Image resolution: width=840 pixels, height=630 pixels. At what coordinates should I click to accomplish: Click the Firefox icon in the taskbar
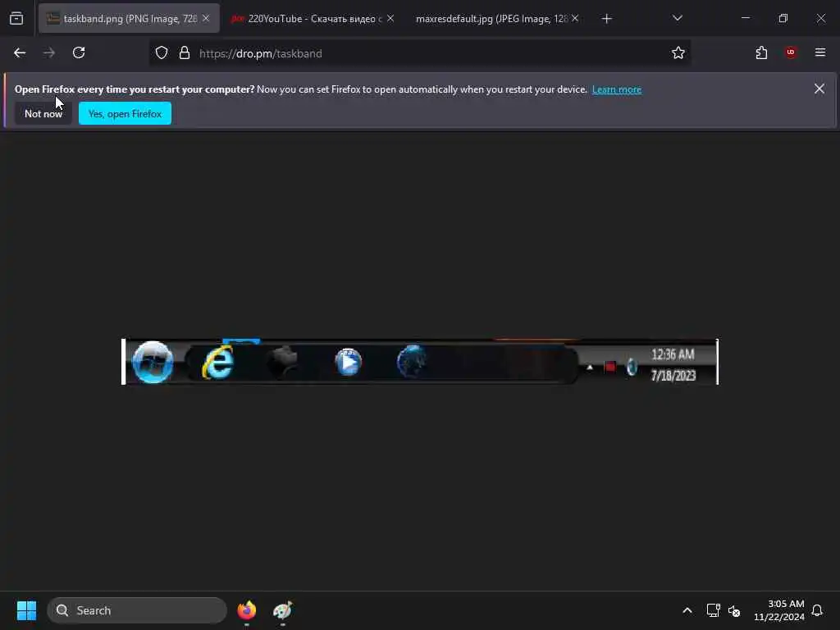246,610
